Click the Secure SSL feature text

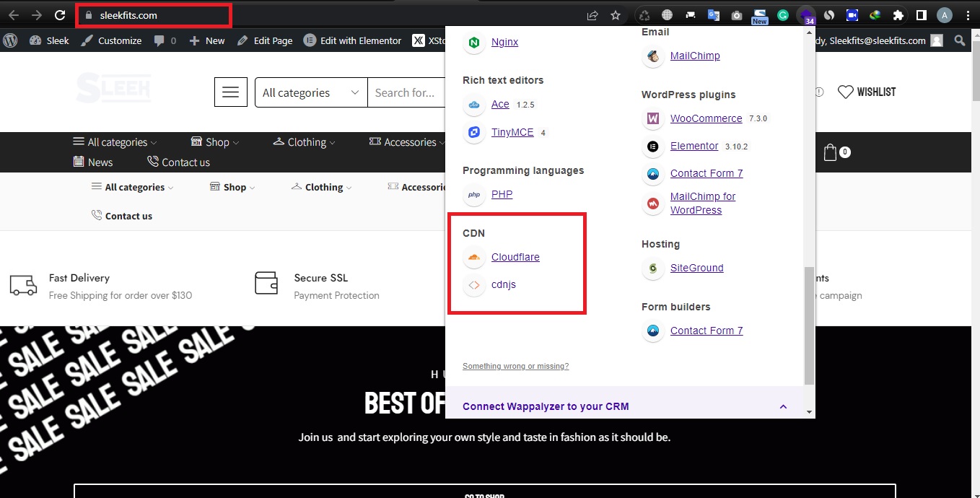pyautogui.click(x=321, y=278)
